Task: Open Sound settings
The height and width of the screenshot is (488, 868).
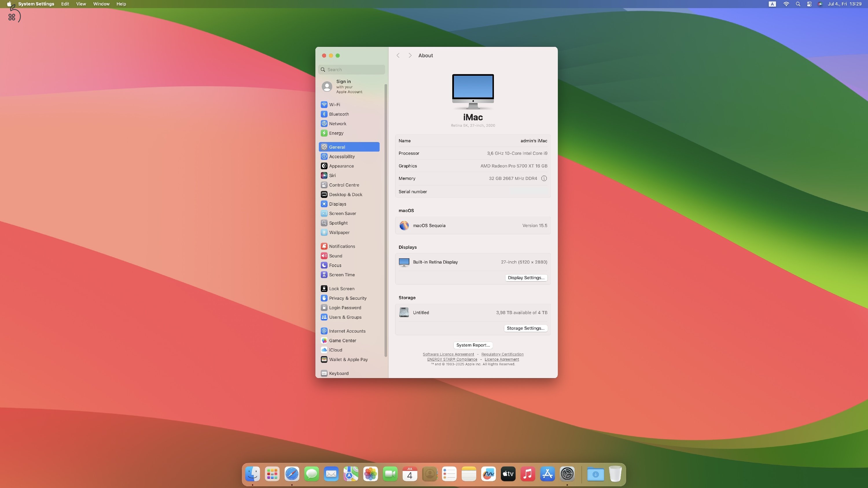Action: click(349, 256)
